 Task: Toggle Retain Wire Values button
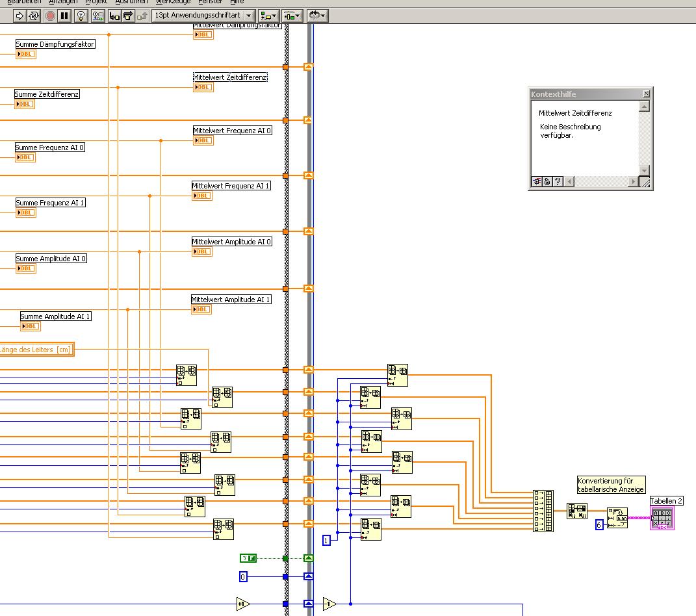coord(97,15)
